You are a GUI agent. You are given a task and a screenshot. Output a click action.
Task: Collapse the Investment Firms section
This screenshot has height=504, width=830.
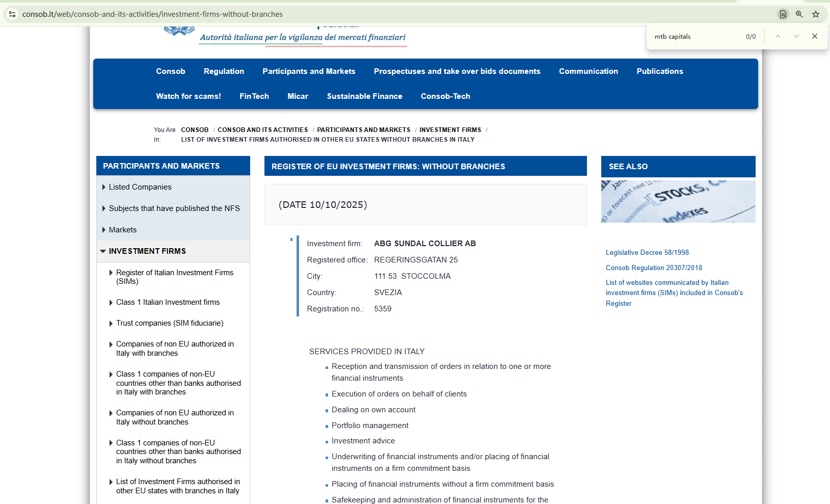(147, 251)
